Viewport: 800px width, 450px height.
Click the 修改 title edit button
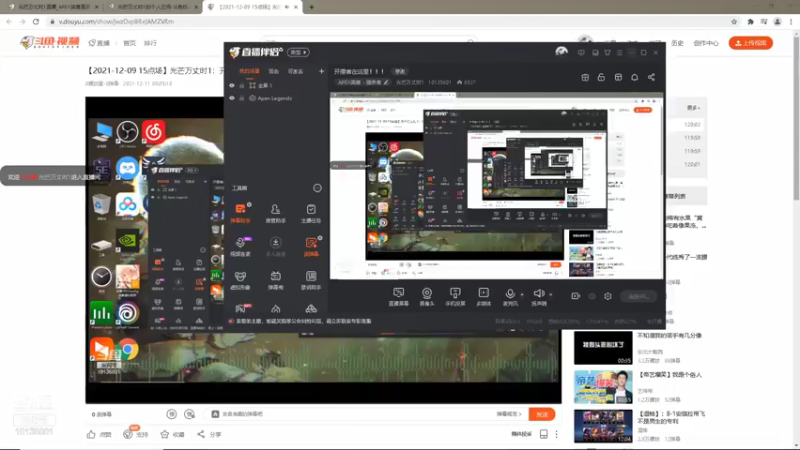click(x=399, y=71)
